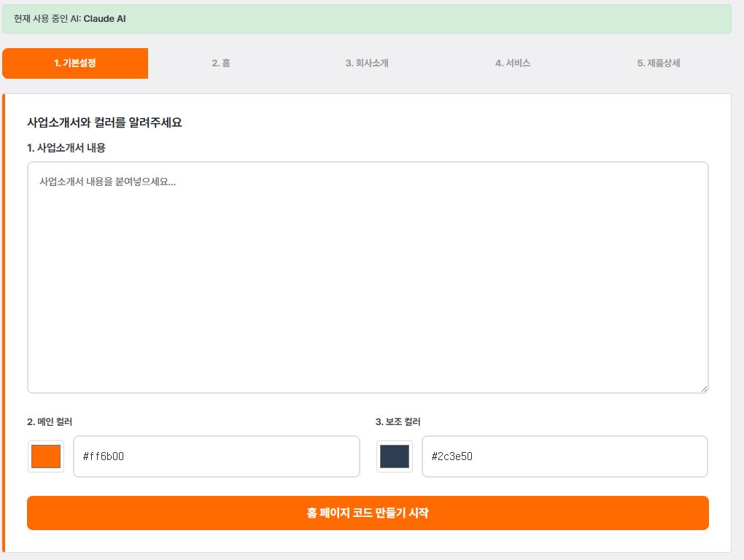This screenshot has height=560, width=744.
Task: Open the orange 메인 컬러 color picker swatch
Action: pos(45,456)
